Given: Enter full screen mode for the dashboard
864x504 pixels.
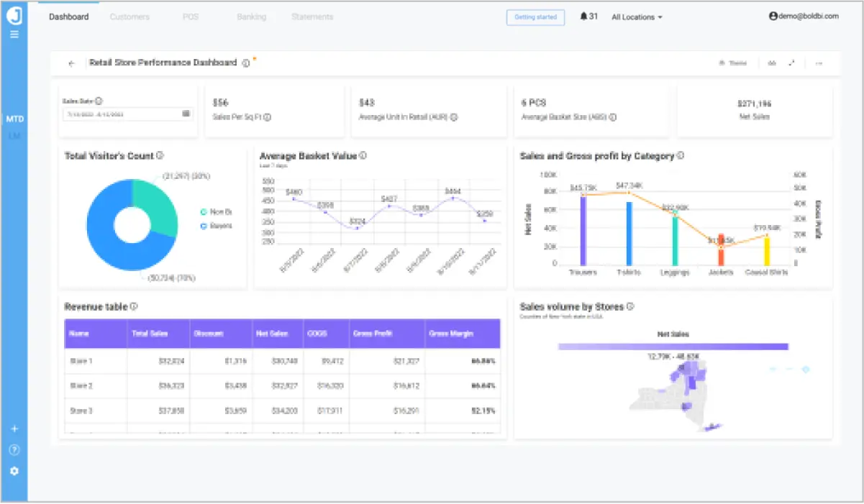Looking at the screenshot, I should click(x=791, y=63).
